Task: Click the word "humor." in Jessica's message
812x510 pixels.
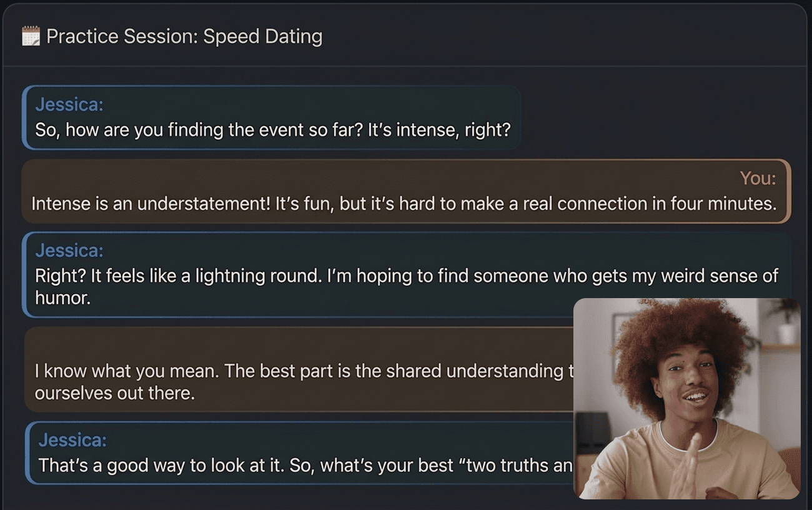Action: pos(63,298)
